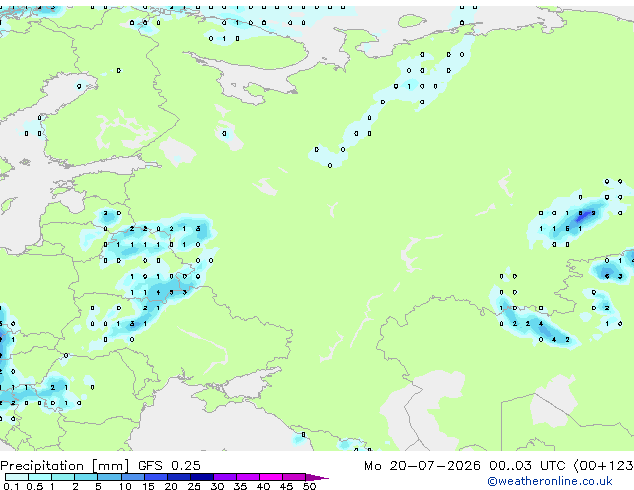Click the 15–20 mm legend color swatch
634x490 pixels.
[x=156, y=477]
